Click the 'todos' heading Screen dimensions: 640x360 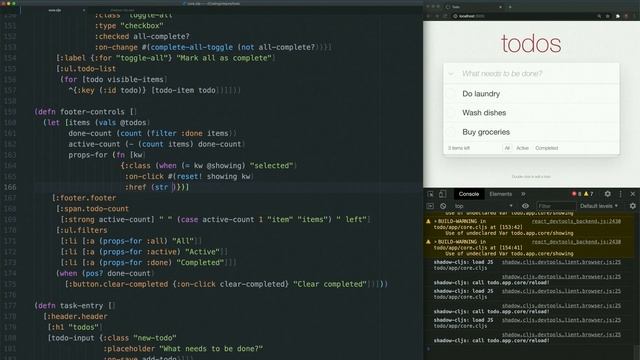(x=531, y=44)
